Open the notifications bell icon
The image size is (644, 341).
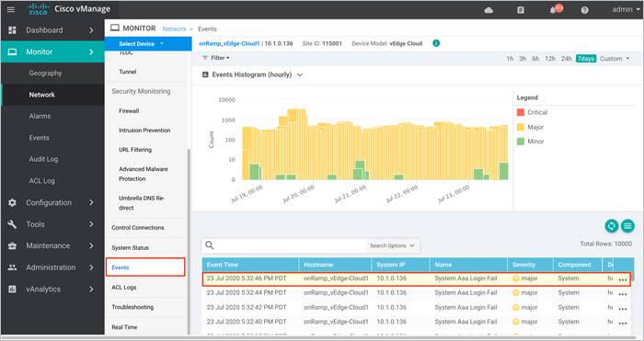(553, 10)
